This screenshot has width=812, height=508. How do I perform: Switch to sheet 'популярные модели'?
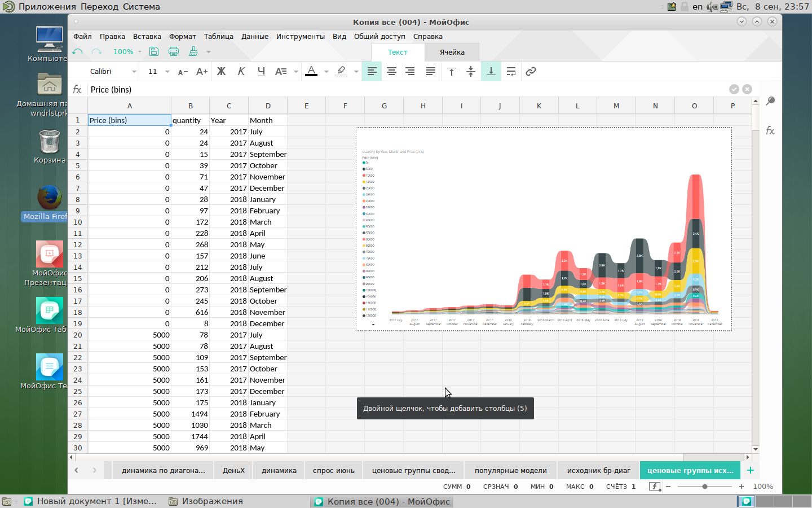click(511, 471)
